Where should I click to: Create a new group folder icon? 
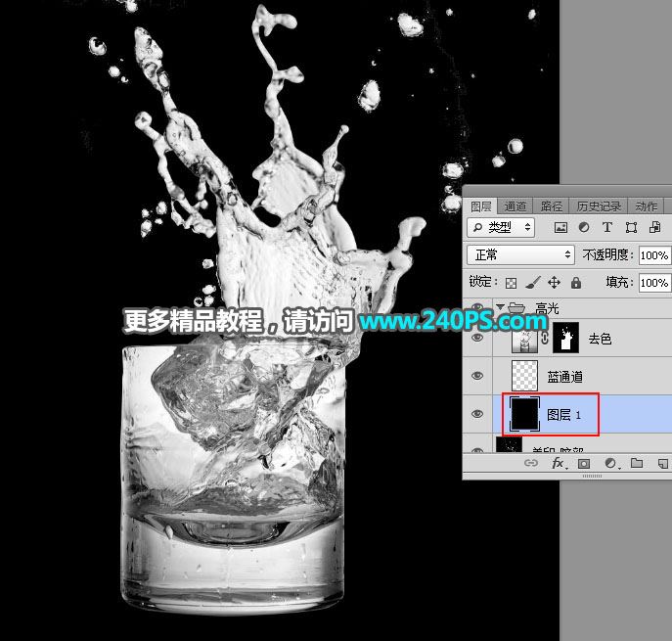pyautogui.click(x=637, y=463)
